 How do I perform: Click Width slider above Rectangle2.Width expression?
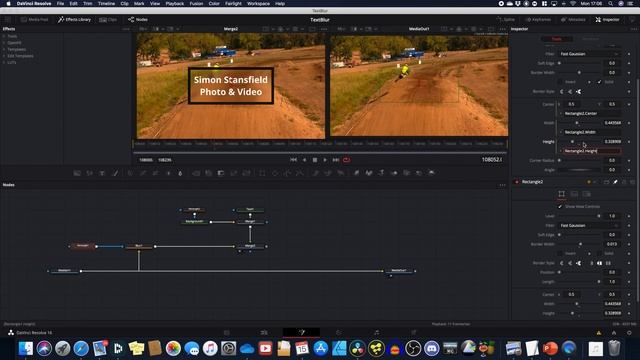[579, 123]
